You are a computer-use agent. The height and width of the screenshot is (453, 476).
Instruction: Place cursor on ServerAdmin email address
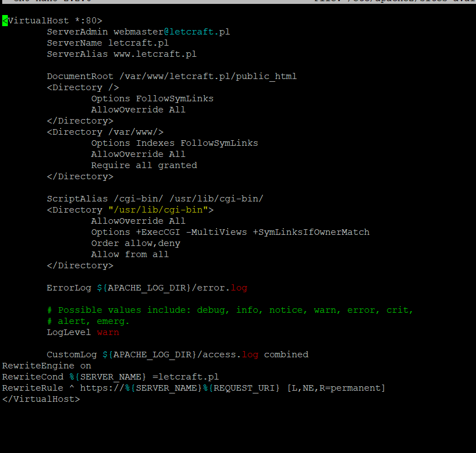[171, 32]
